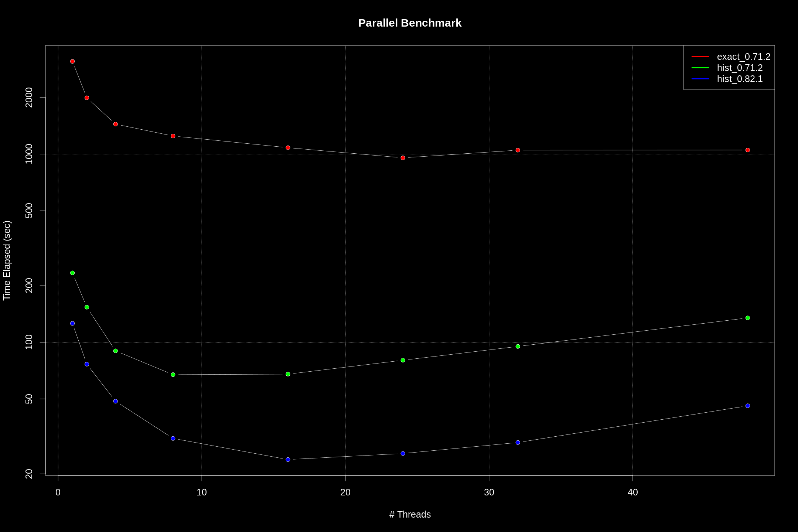Click the green point at 4 threads
Screen dimensions: 798x532
(115, 351)
